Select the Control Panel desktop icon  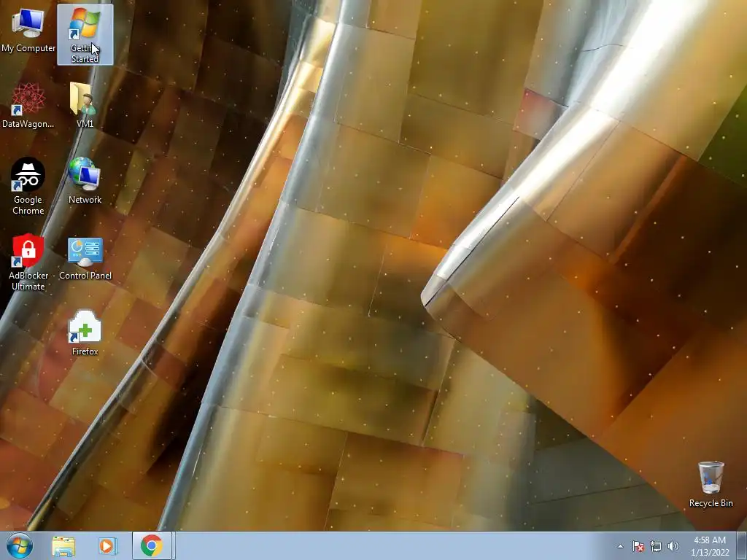click(85, 259)
